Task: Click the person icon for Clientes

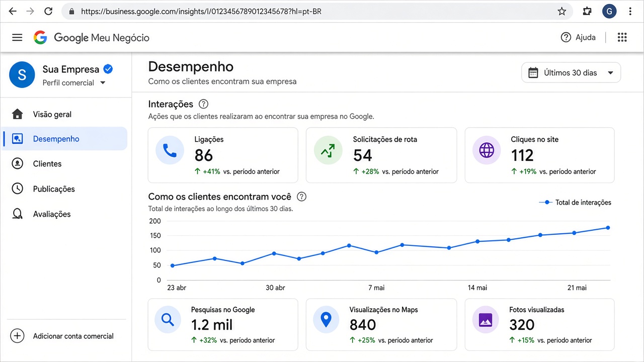Action: [18, 163]
